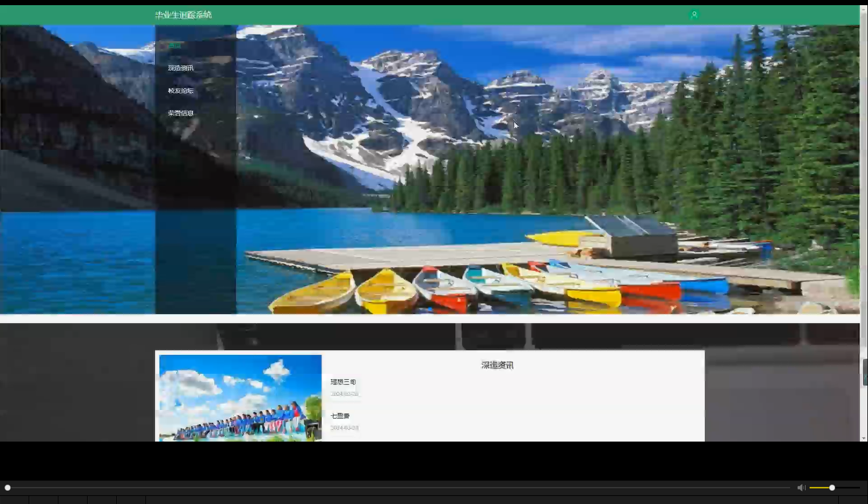The width and height of the screenshot is (868, 504).
Task: Click the 深造资讯 section heading
Action: [x=497, y=365]
